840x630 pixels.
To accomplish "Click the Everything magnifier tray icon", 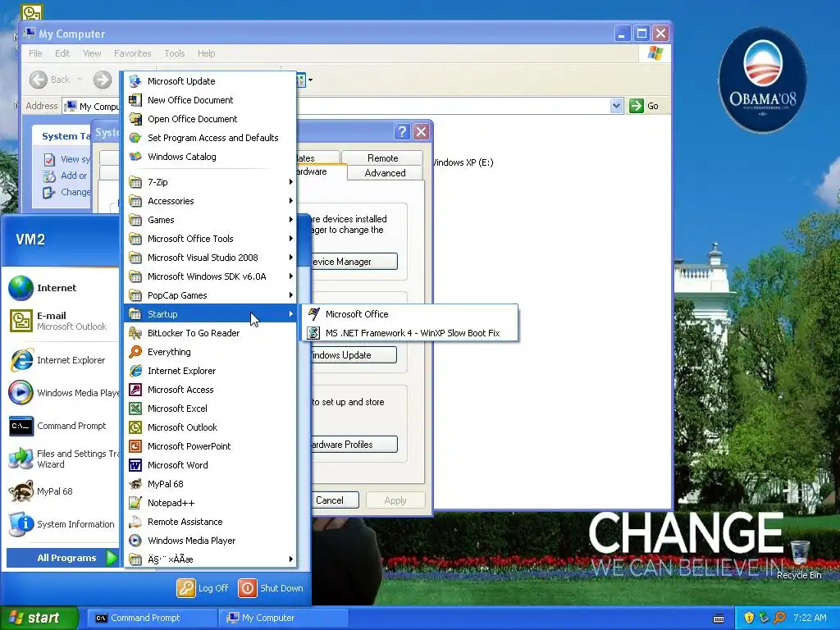I will point(780,618).
